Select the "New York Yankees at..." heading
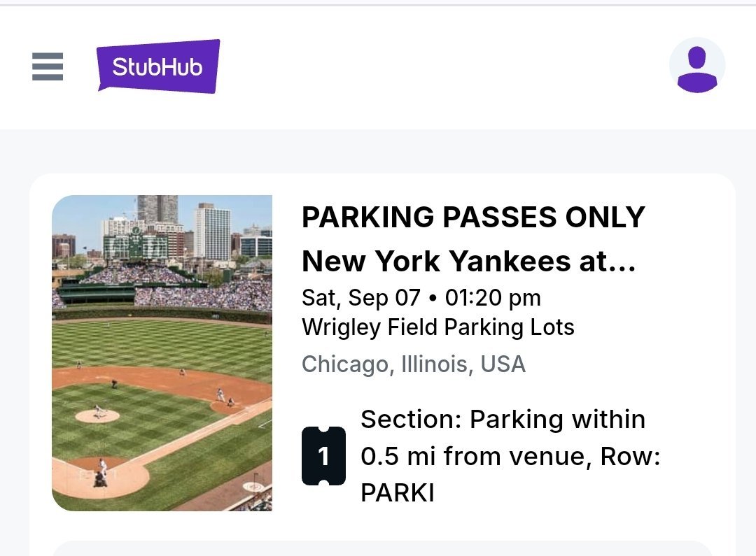This screenshot has width=756, height=556. [x=468, y=261]
